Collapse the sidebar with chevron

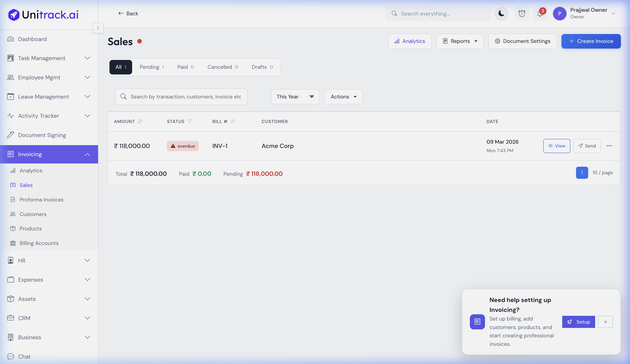[98, 28]
